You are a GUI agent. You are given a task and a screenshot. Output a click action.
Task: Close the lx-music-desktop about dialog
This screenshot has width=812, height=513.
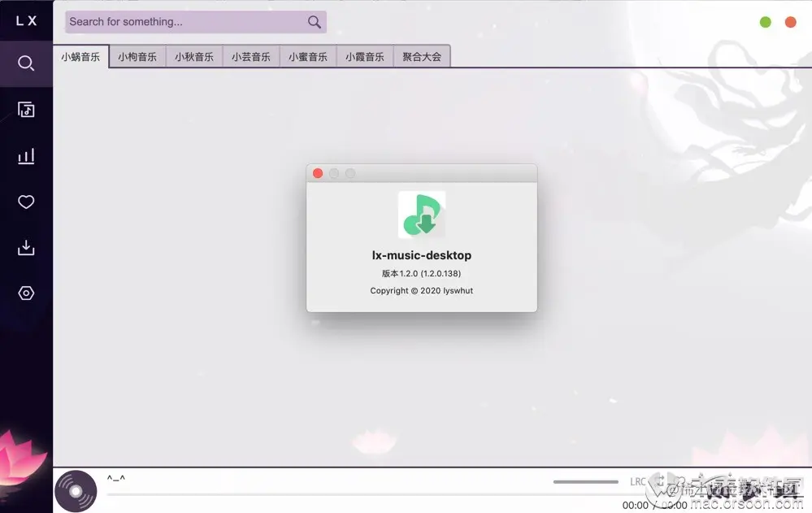318,173
